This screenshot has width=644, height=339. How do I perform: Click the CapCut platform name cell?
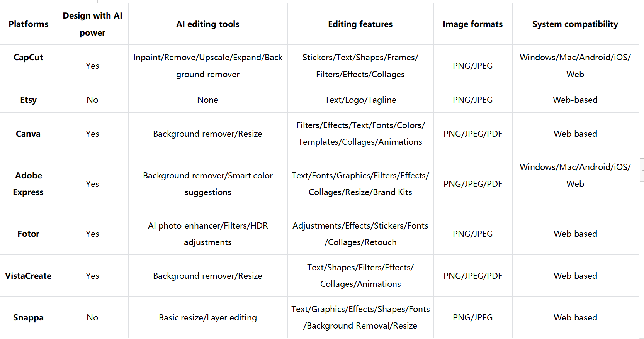coord(28,57)
